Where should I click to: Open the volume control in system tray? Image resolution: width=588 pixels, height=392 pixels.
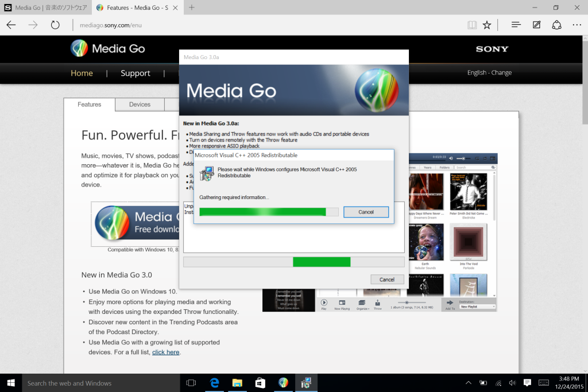point(512,383)
